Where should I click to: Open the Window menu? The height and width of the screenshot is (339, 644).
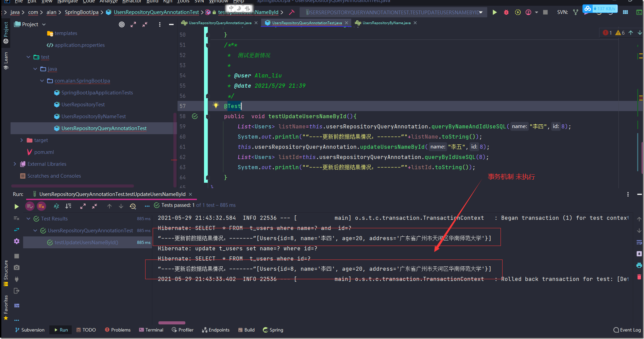pos(218,1)
